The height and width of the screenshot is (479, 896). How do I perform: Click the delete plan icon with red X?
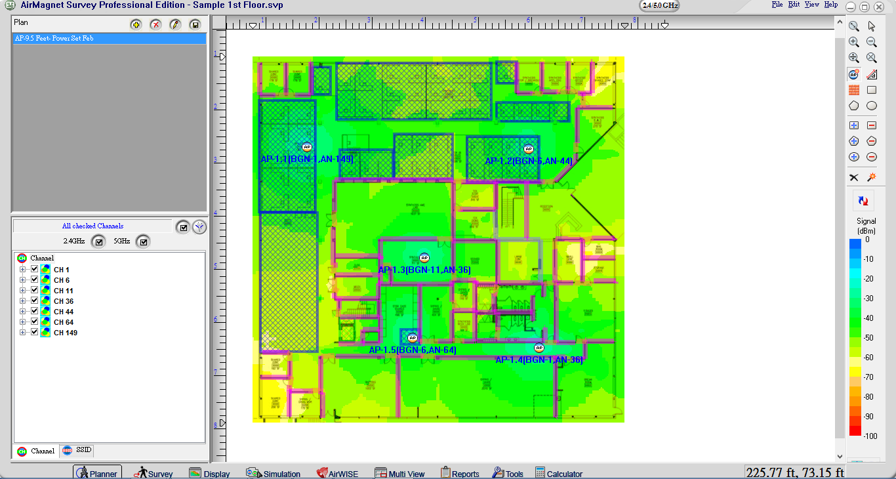[155, 24]
